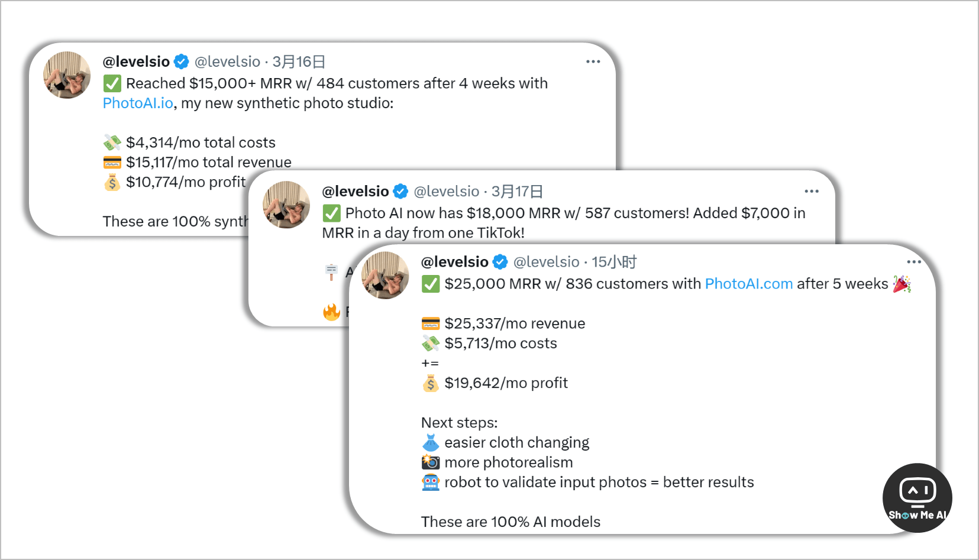Click the gray @levelsio handle on 3月17日 tweet
979x560 pixels.
[x=447, y=192]
